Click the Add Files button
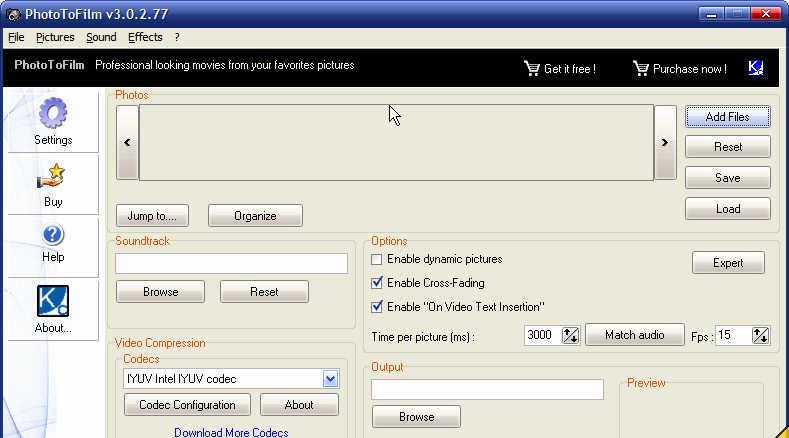 728,117
